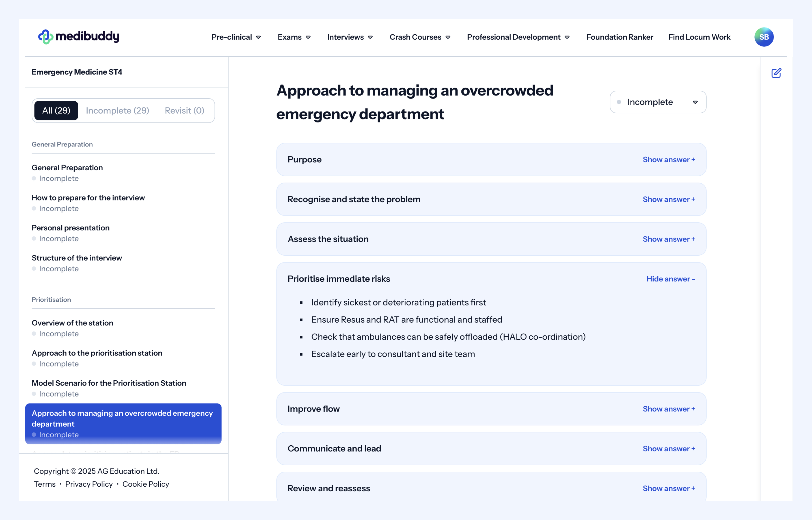Open Model Scenario for the Prioritisation Station

pyautogui.click(x=109, y=383)
